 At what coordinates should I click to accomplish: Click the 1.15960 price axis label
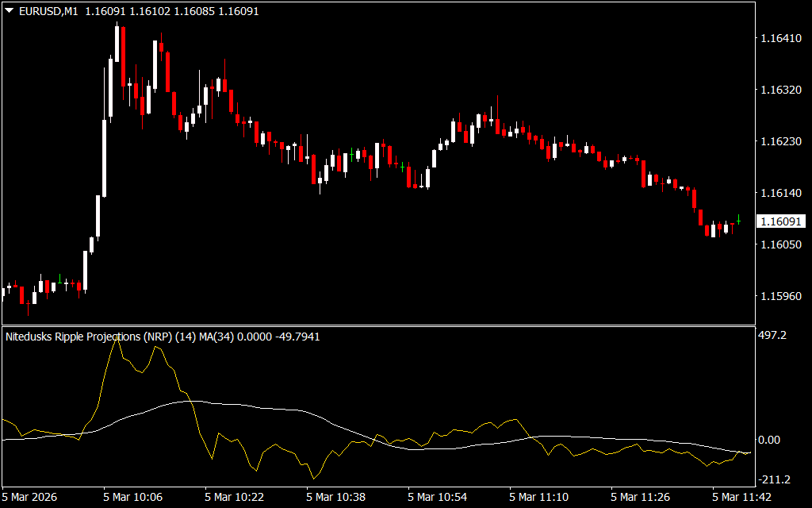780,296
